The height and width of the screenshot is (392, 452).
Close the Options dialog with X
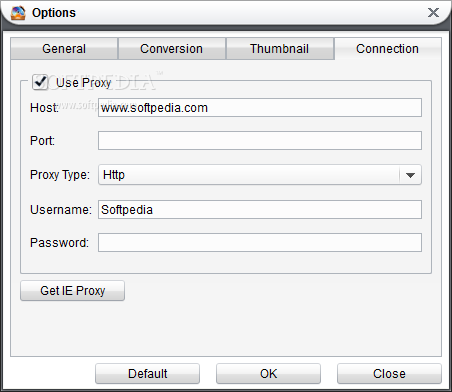433,13
